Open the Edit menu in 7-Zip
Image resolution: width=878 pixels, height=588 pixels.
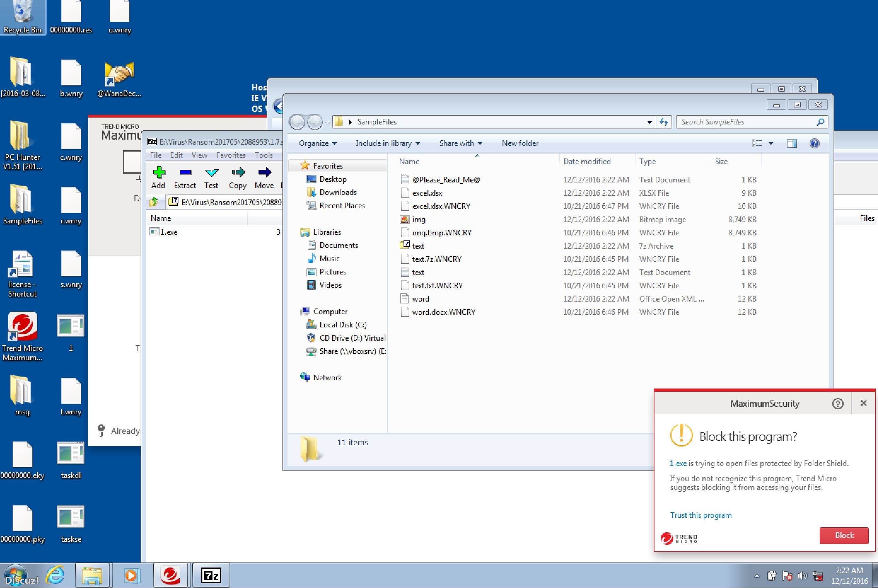176,155
